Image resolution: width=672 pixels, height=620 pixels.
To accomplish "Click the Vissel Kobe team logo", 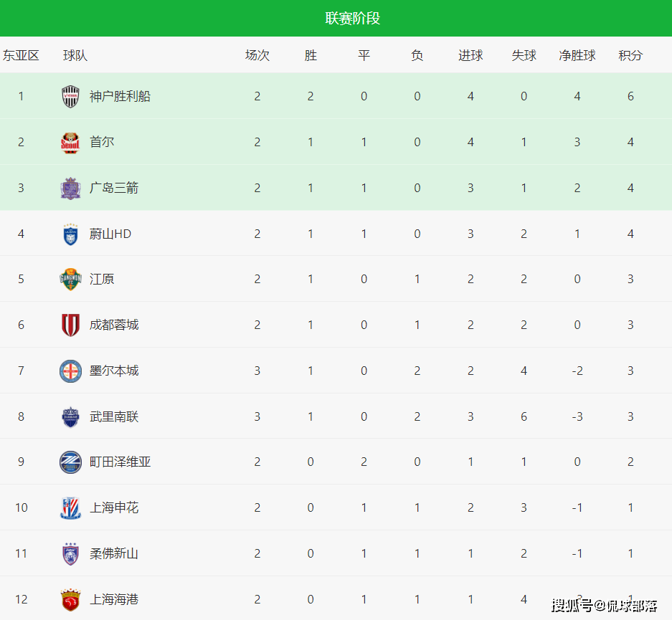I will [70, 96].
